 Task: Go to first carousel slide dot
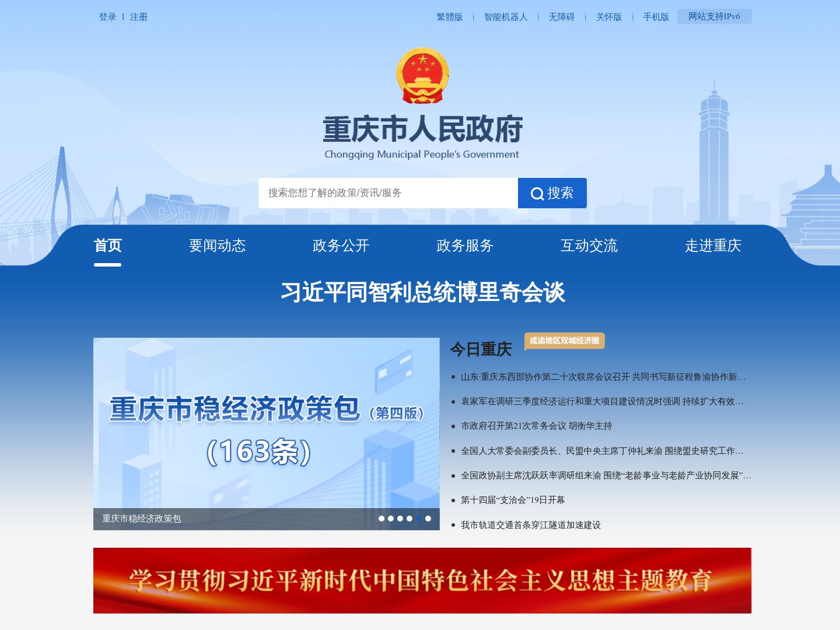coord(381,519)
